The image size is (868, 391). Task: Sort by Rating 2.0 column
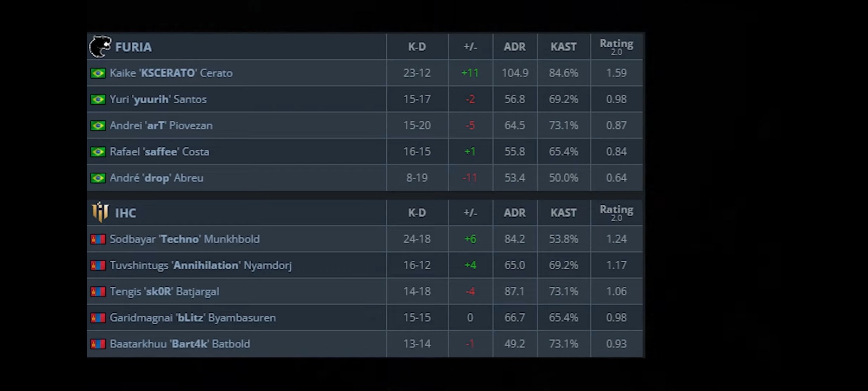click(x=617, y=47)
